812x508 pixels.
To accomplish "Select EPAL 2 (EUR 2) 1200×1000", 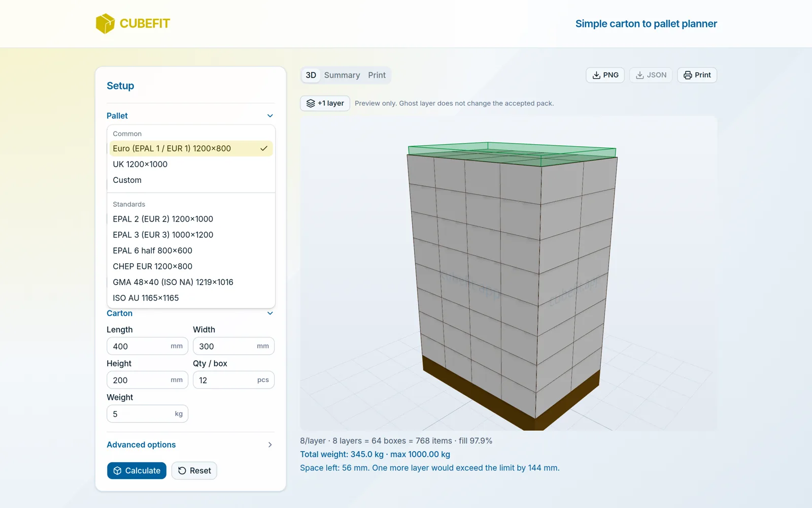I will 191,219.
